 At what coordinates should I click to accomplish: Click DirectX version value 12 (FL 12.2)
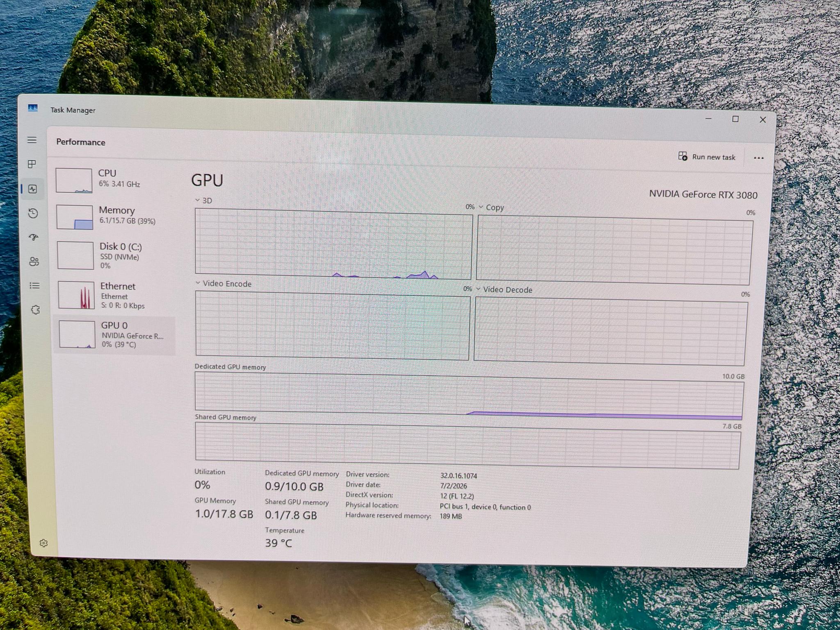click(x=457, y=496)
